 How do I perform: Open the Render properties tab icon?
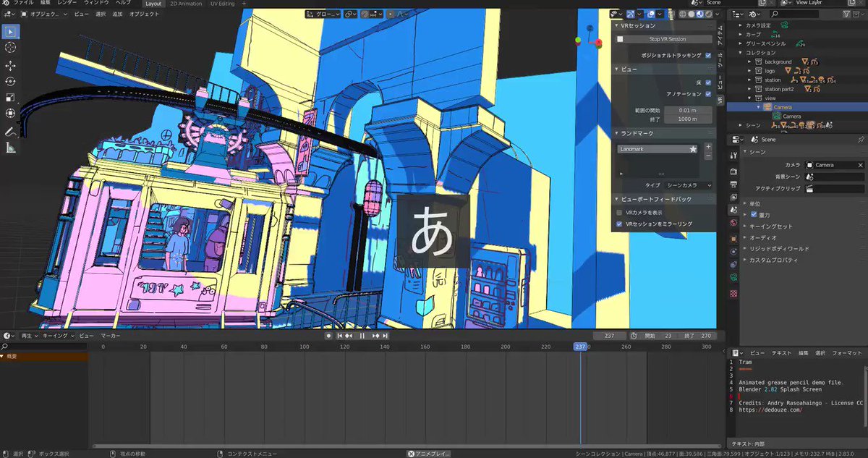pyautogui.click(x=733, y=171)
